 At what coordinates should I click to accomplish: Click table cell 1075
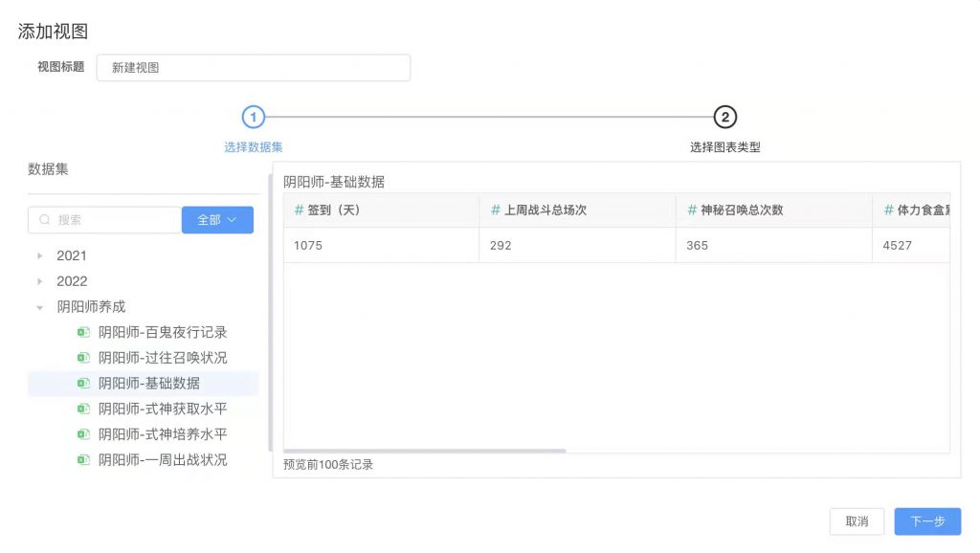(x=381, y=246)
